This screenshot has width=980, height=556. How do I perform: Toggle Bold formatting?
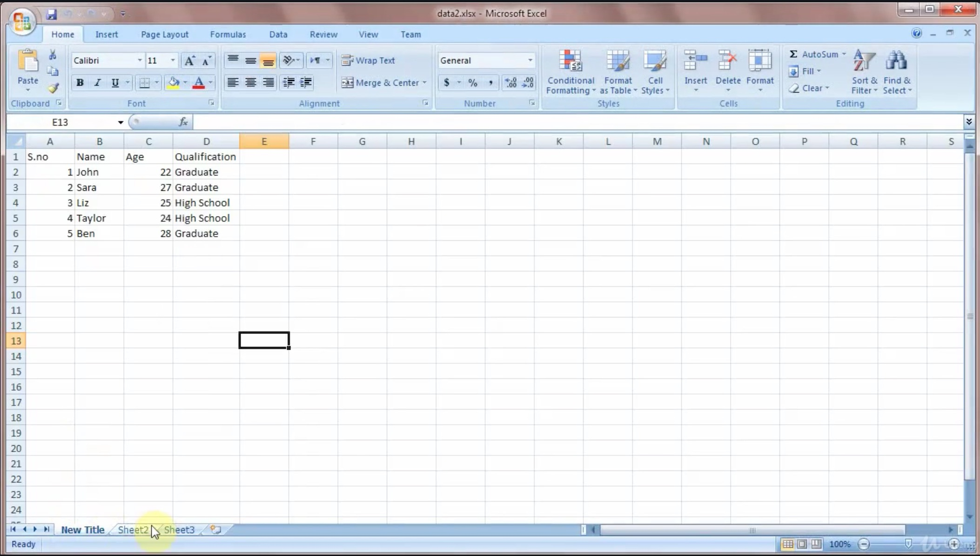(x=80, y=83)
